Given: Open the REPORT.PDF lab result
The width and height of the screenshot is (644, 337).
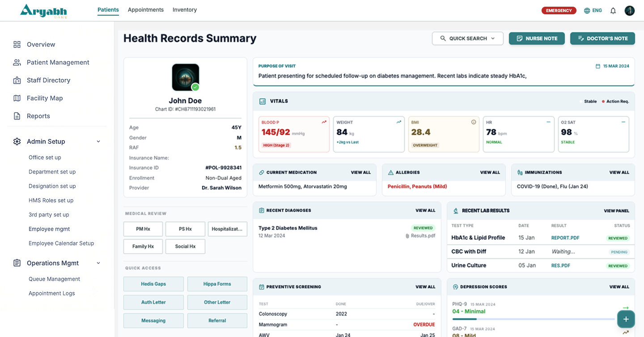Looking at the screenshot, I should point(565,238).
